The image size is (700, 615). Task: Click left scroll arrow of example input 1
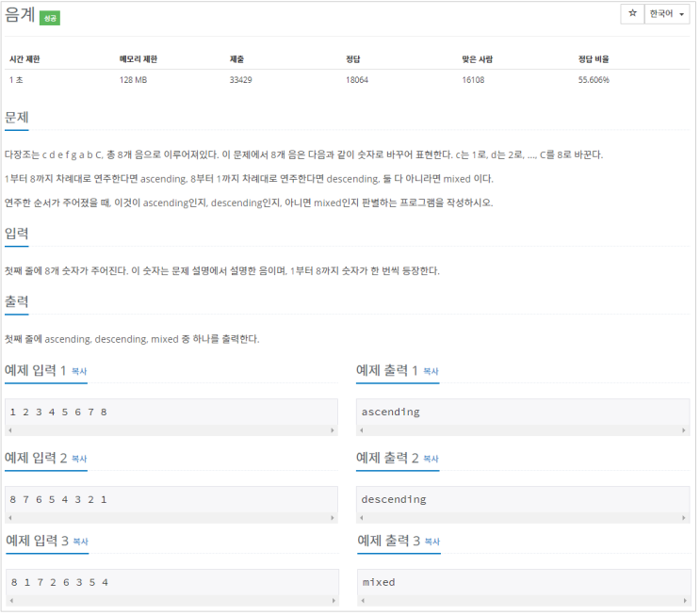click(10, 432)
